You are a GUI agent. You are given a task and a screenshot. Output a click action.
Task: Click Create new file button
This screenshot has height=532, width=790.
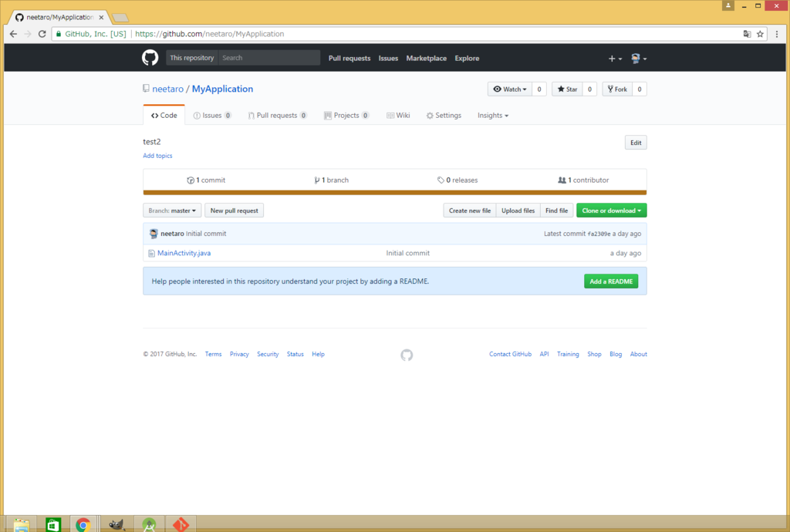[470, 210]
